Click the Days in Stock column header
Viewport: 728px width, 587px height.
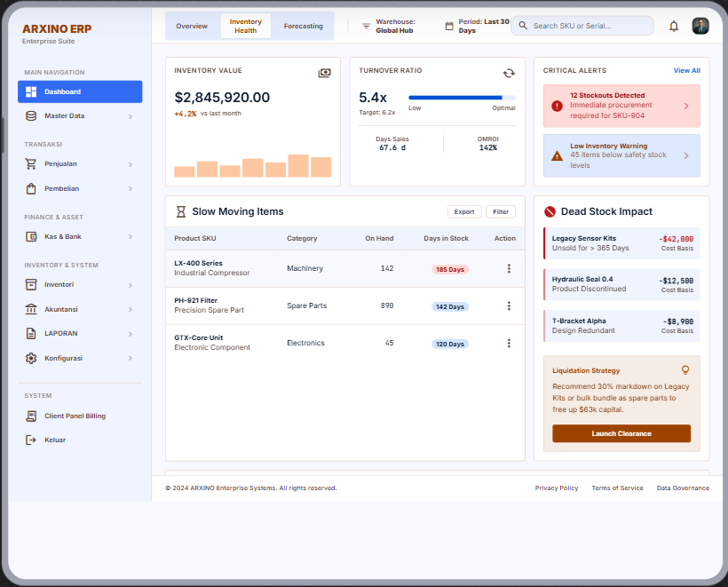tap(446, 238)
